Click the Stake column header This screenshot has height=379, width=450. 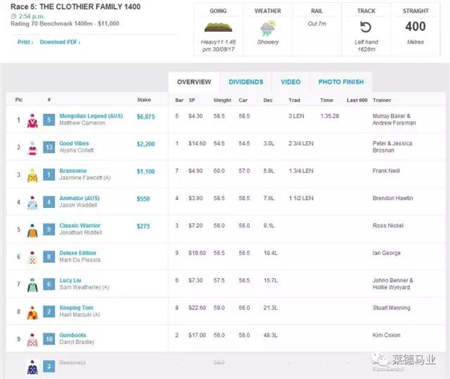(144, 100)
